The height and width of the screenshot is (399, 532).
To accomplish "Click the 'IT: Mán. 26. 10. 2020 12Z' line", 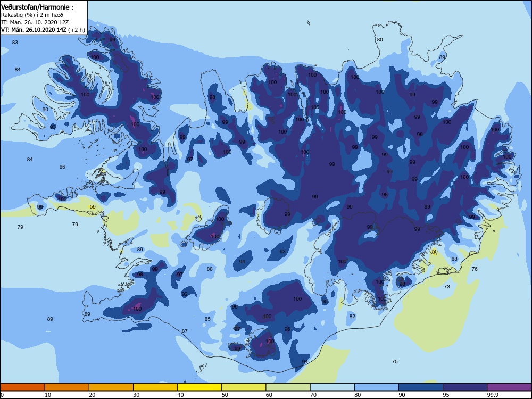I will click(34, 22).
